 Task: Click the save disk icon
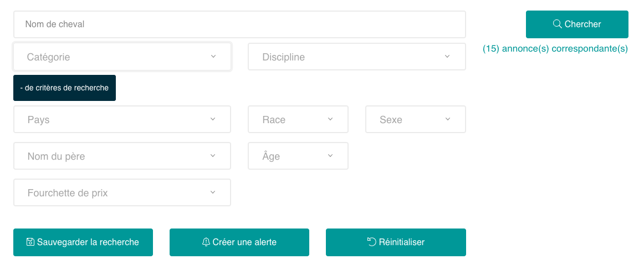(x=30, y=242)
